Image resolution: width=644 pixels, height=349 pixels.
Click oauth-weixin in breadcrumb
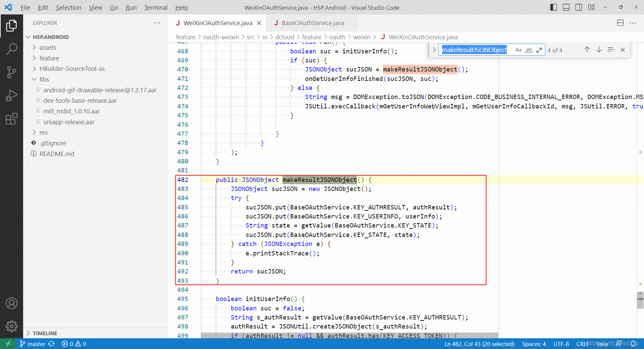click(x=221, y=37)
